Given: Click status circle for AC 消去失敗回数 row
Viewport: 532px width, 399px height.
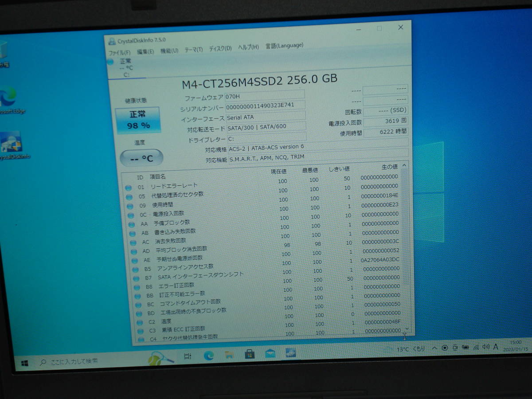Looking at the screenshot, I should point(133,243).
